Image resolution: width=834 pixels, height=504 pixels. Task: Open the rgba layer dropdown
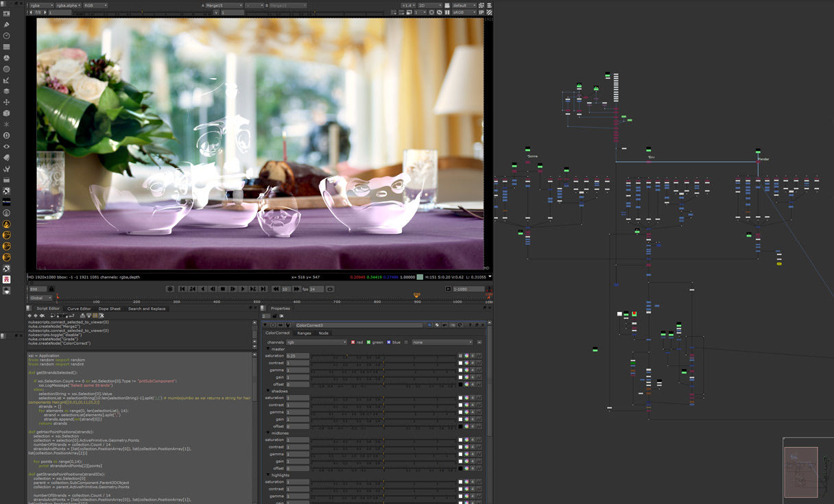coord(40,5)
